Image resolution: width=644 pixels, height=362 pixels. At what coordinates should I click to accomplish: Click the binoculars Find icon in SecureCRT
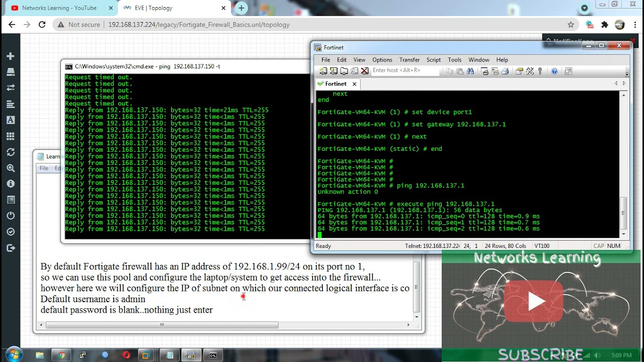[470, 71]
